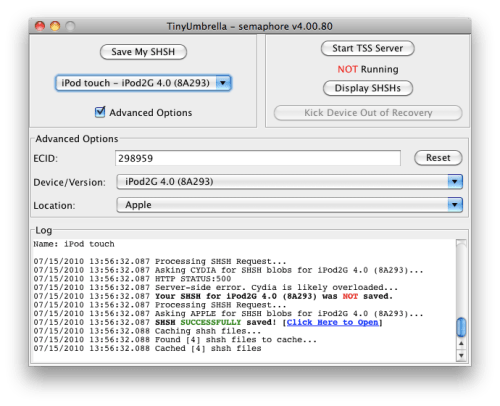Click log line 'Found [4] shsh files to cache...'
500x406 pixels.
(x=175, y=340)
